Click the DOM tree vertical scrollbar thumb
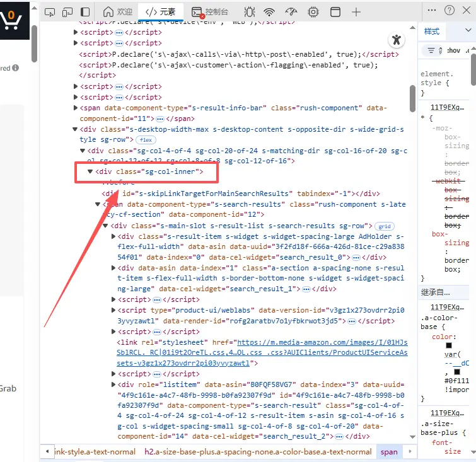476x462 pixels. 412,99
